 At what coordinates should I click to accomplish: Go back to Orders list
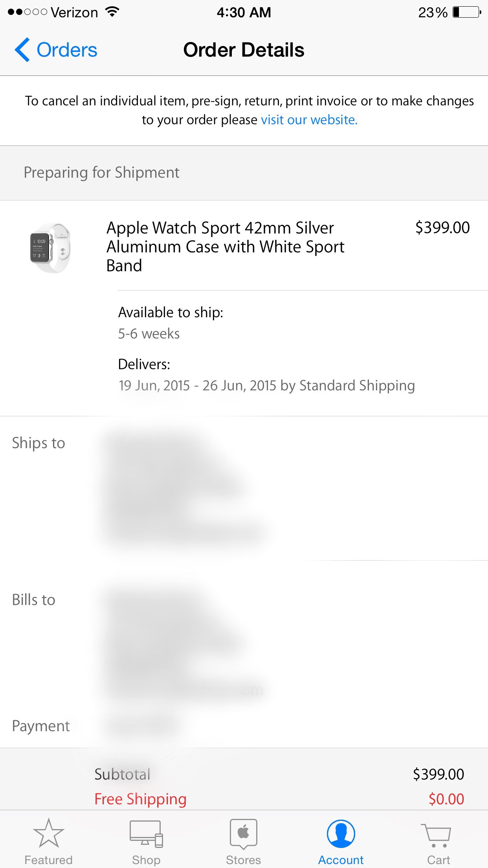[56, 50]
